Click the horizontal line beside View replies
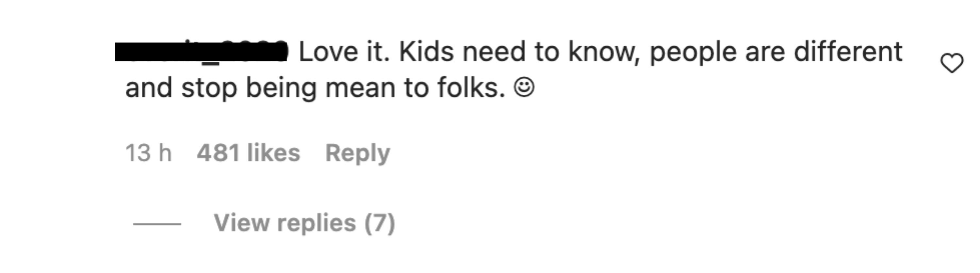This screenshot has height=273, width=980. pyautogui.click(x=157, y=224)
